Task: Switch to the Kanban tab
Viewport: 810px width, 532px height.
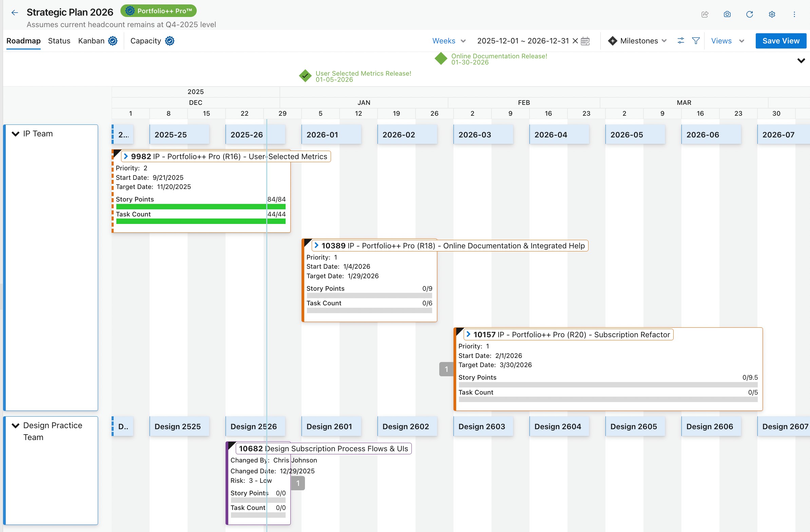Action: click(91, 41)
